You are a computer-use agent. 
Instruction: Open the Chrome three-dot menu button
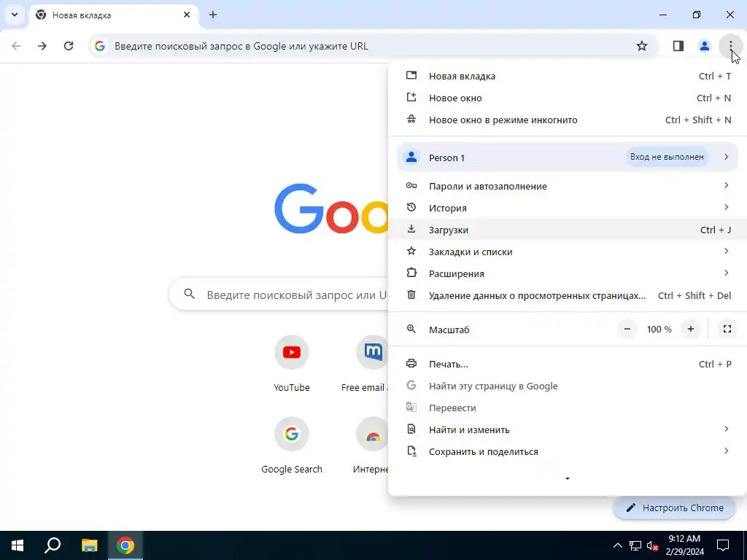730,46
